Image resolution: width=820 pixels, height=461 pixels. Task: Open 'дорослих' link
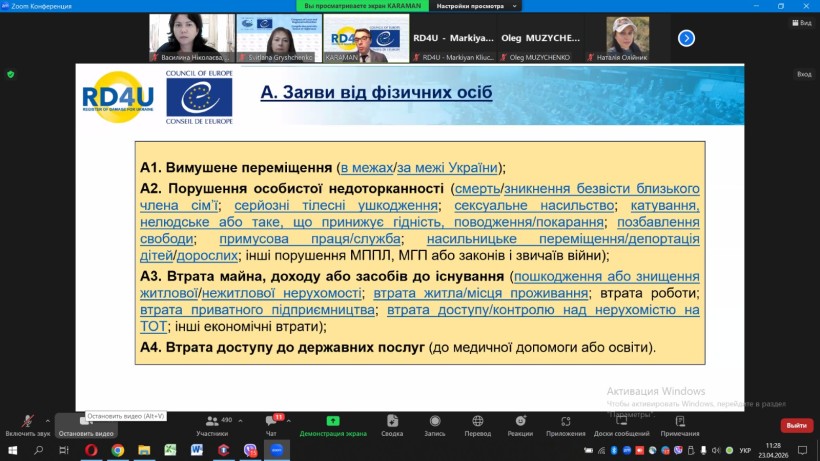pos(208,256)
